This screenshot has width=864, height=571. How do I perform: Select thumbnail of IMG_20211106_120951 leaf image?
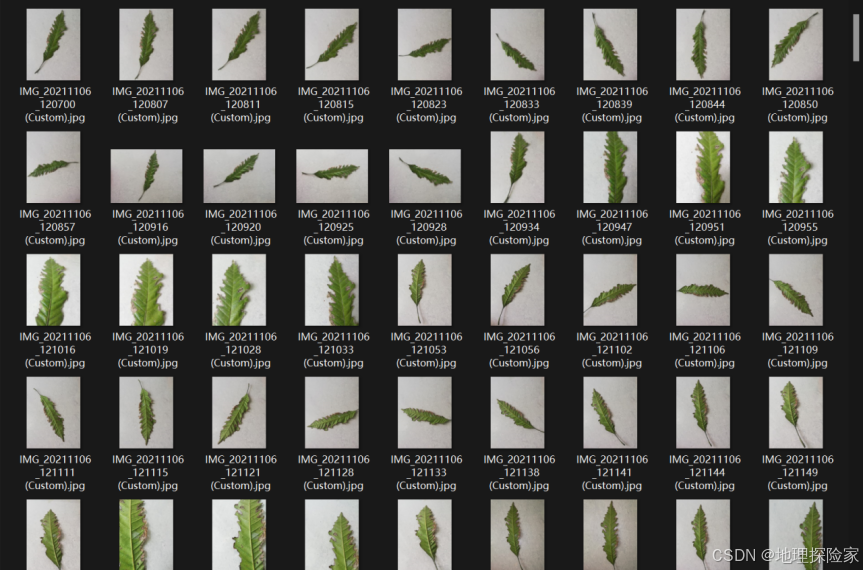point(703,167)
